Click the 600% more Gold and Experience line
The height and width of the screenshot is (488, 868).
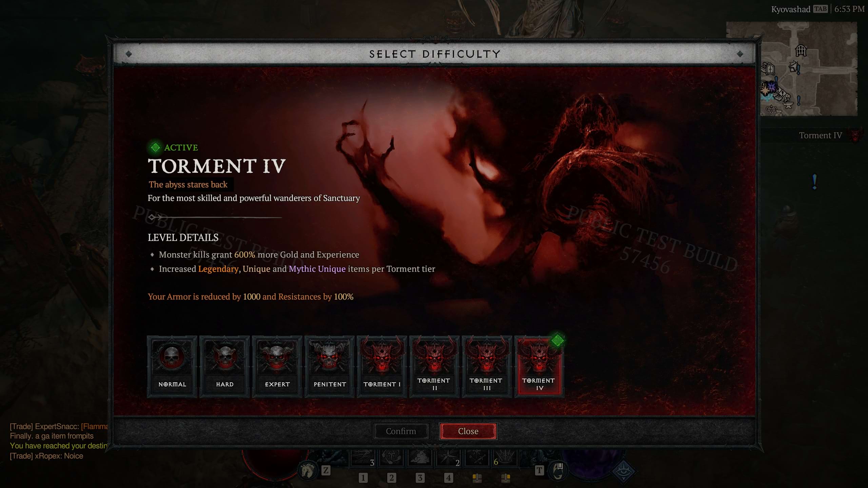259,255
